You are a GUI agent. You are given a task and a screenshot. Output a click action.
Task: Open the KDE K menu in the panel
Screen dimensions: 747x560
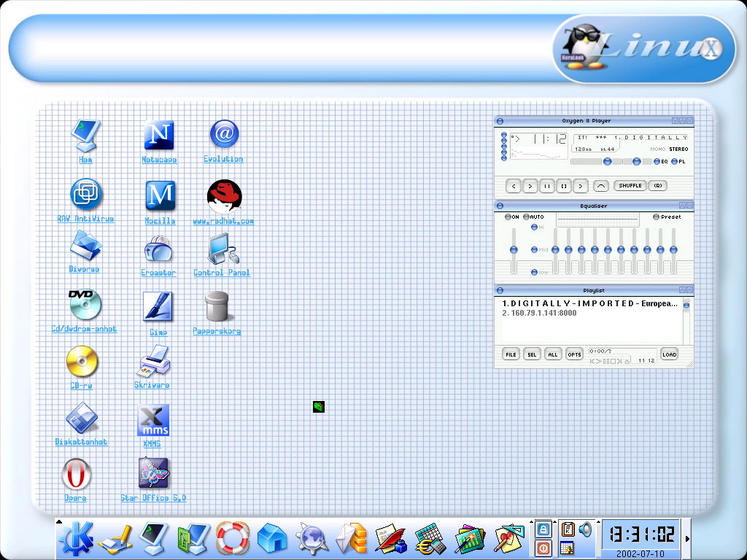[x=75, y=539]
